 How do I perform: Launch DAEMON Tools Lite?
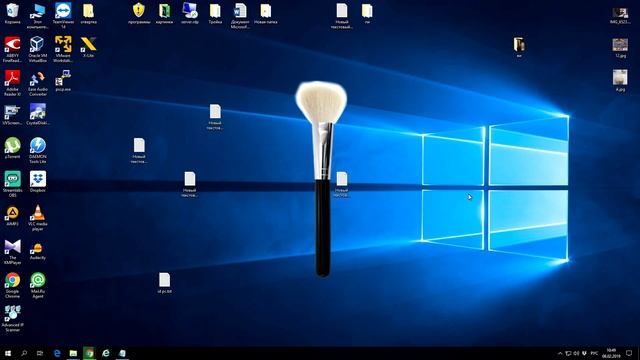point(38,151)
